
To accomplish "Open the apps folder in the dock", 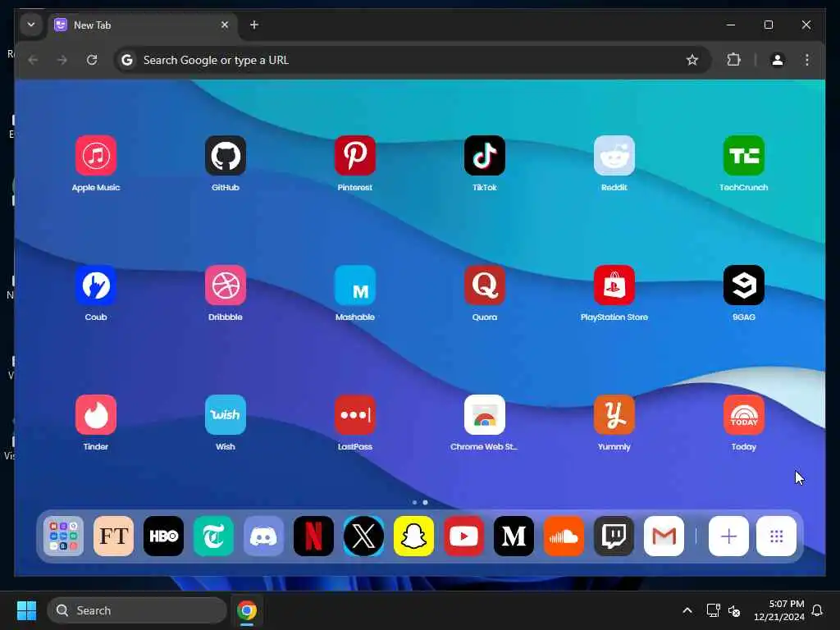I will (63, 536).
